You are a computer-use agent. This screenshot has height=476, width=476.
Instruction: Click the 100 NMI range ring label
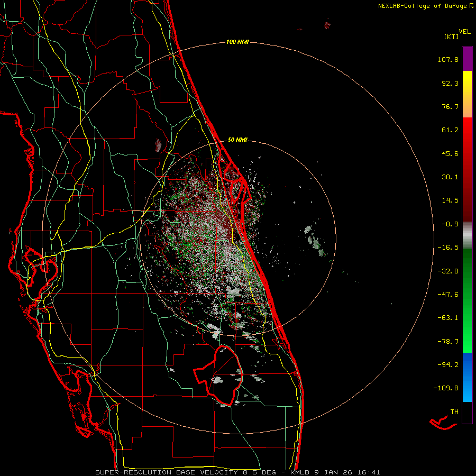[237, 42]
